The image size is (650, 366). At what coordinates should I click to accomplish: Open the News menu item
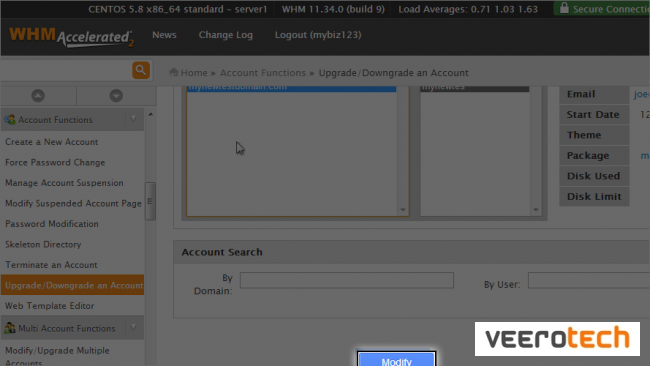[x=164, y=35]
